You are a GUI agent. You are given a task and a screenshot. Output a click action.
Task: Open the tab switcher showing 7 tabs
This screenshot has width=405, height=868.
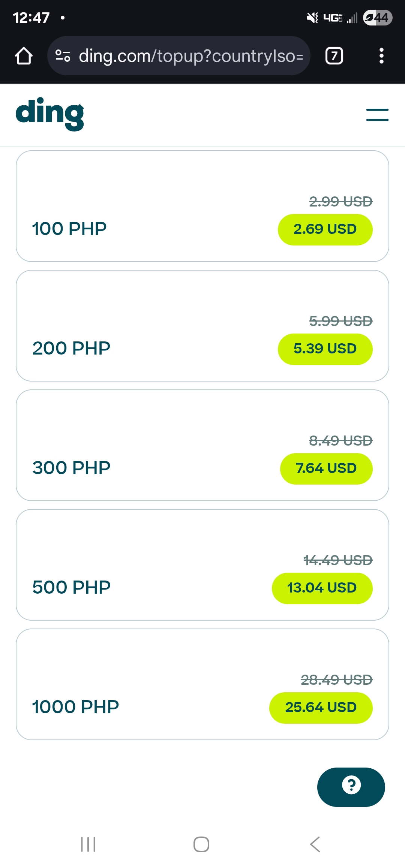pos(334,56)
